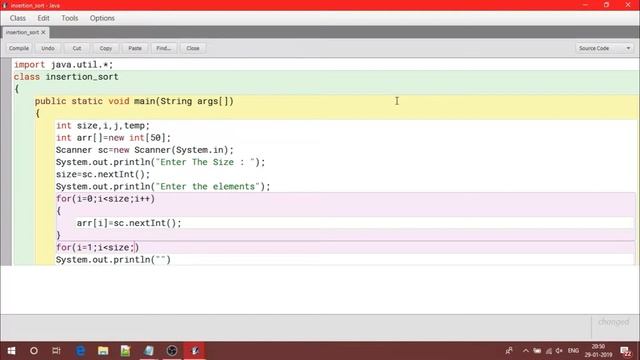Click the Compile button
Viewport: 640px width, 360px height.
[x=19, y=48]
